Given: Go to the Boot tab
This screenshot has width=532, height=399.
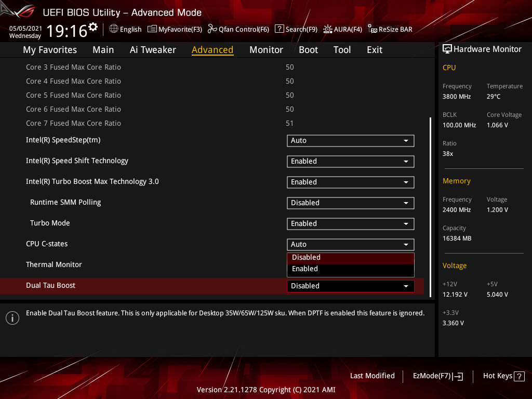Looking at the screenshot, I should [308, 50].
